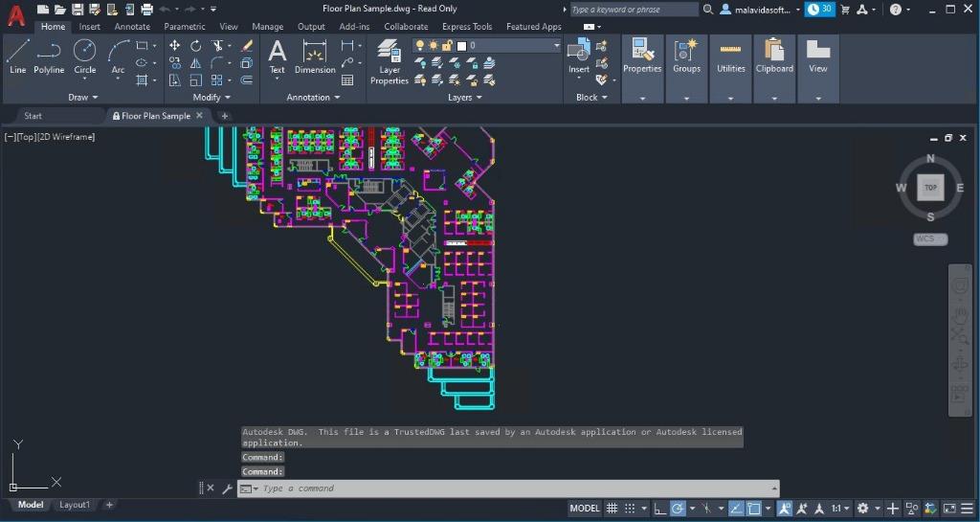
Task: Select the Line drawing tool
Action: pyautogui.click(x=17, y=57)
